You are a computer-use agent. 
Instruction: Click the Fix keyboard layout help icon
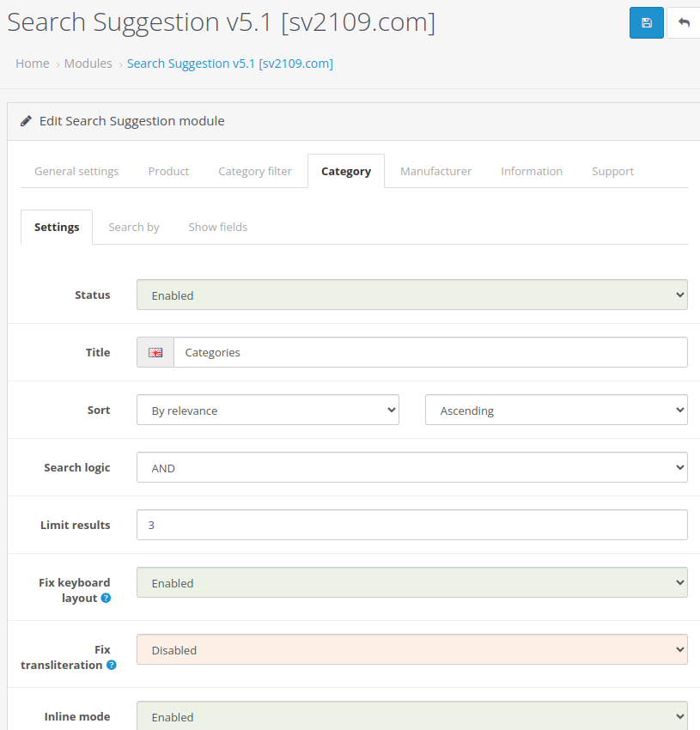107,598
